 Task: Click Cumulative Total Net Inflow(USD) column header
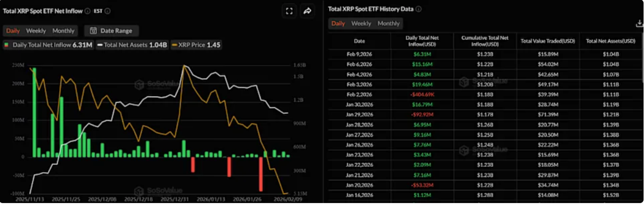(485, 41)
